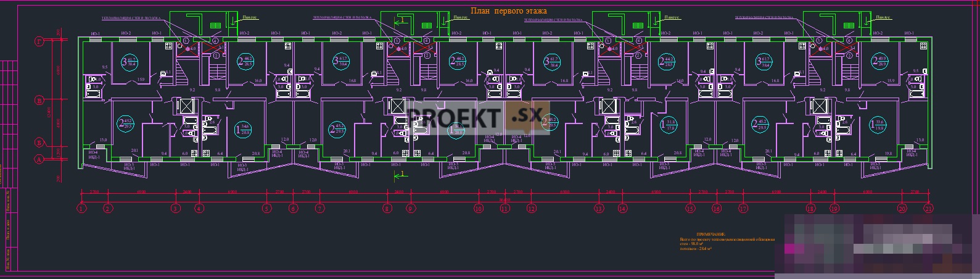This screenshot has width=980, height=279.
Task: Click the lower green section cut marker 1
Action: tap(401, 175)
